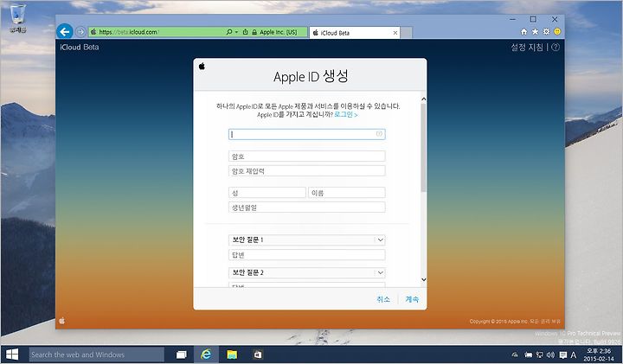Click the taskbar clock showing 2:36
The image size is (623, 364).
(599, 354)
